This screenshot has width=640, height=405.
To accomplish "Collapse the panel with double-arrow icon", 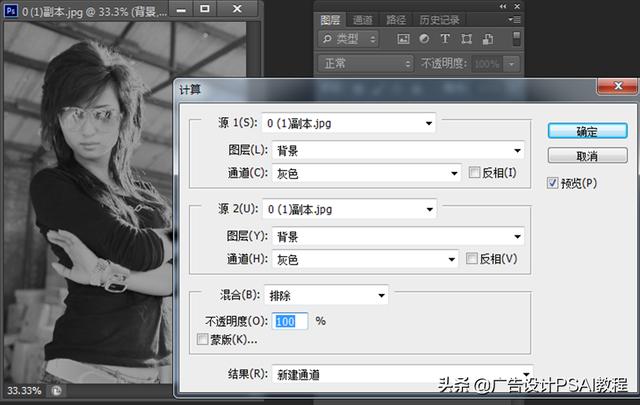I will point(503,6).
